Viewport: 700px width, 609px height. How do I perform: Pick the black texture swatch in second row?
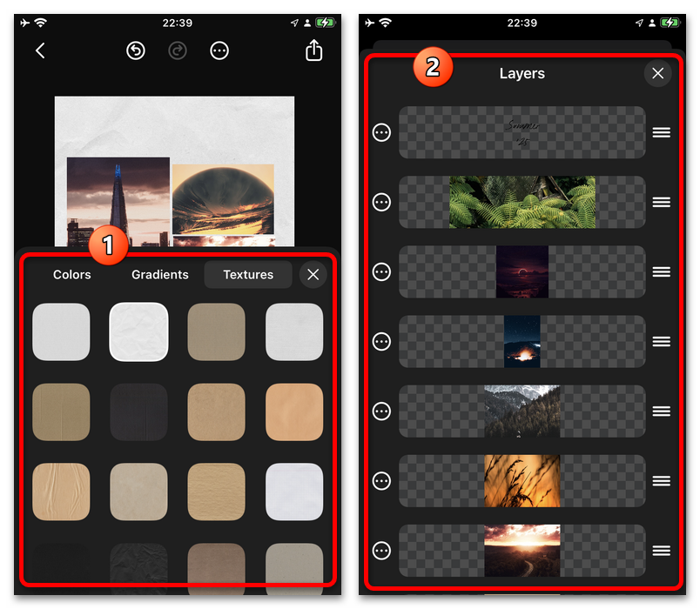tap(139, 412)
